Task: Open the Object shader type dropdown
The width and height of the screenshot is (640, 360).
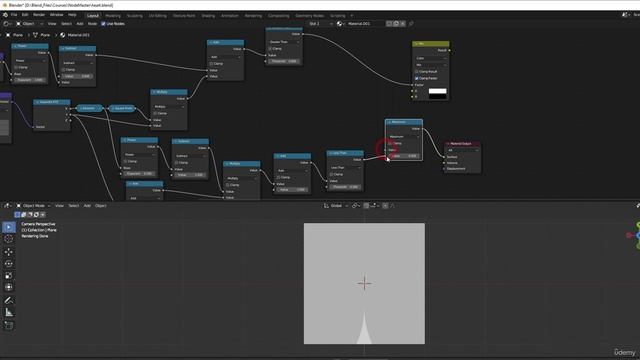Action: [29, 24]
